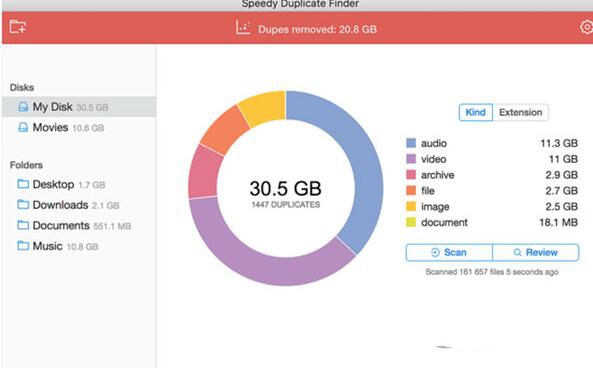Click the My Disk drive icon
The image size is (593, 372).
click(23, 107)
